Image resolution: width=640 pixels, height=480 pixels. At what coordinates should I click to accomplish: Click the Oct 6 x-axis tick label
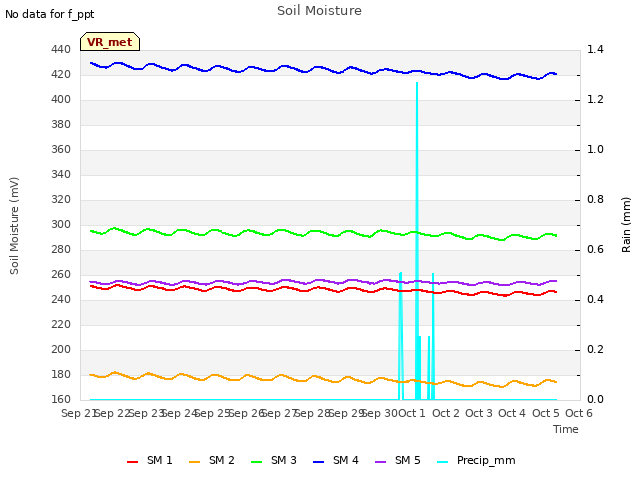579,413
